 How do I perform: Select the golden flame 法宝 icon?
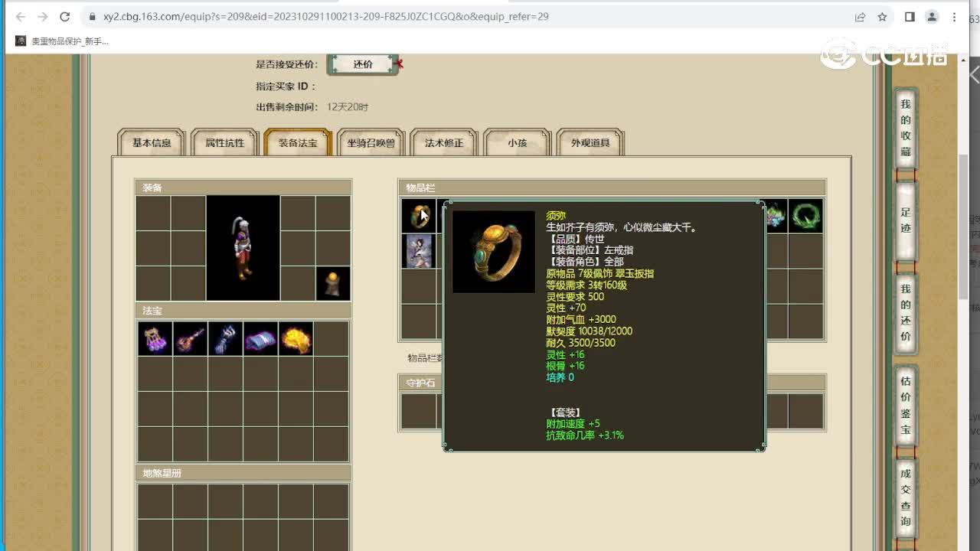click(x=296, y=338)
